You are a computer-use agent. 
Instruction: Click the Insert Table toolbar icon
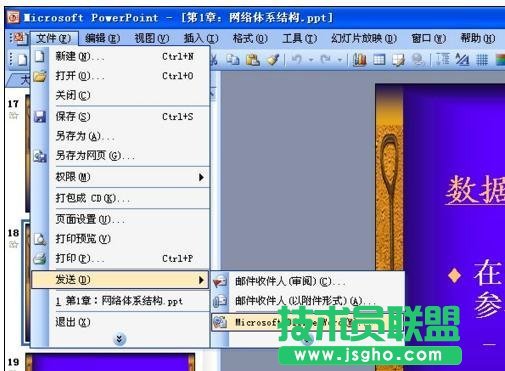379,60
